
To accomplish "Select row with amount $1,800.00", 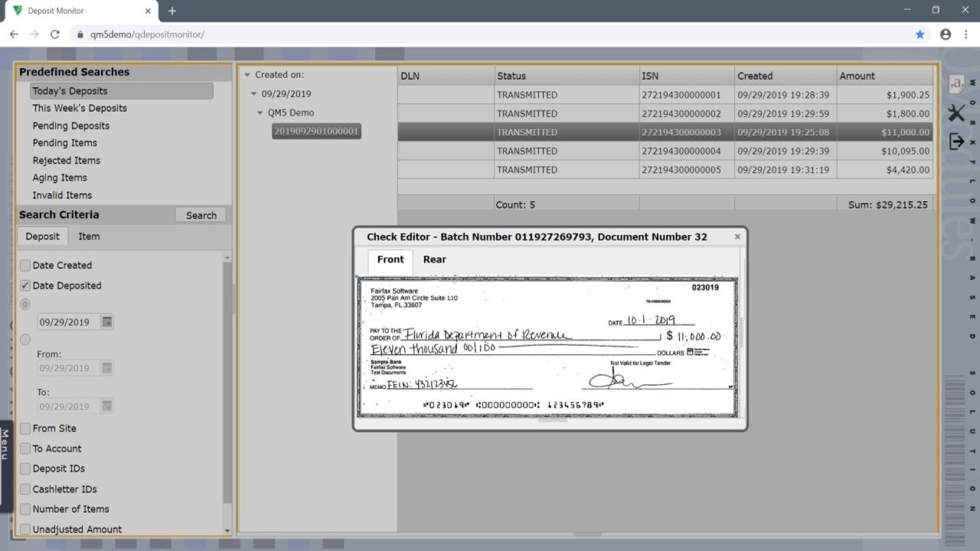I will [665, 114].
